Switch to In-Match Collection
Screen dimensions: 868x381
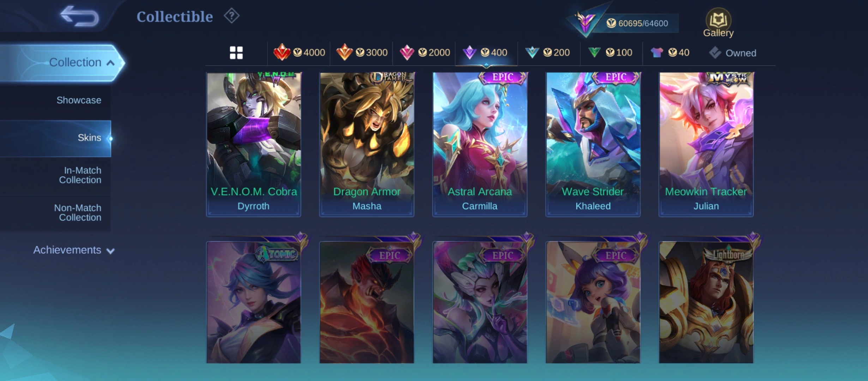pos(80,175)
